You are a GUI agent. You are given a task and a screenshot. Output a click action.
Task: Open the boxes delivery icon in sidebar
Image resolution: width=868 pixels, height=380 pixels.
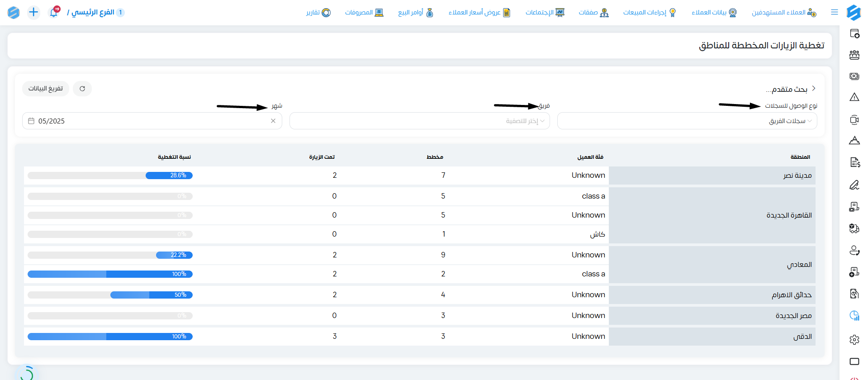click(854, 228)
